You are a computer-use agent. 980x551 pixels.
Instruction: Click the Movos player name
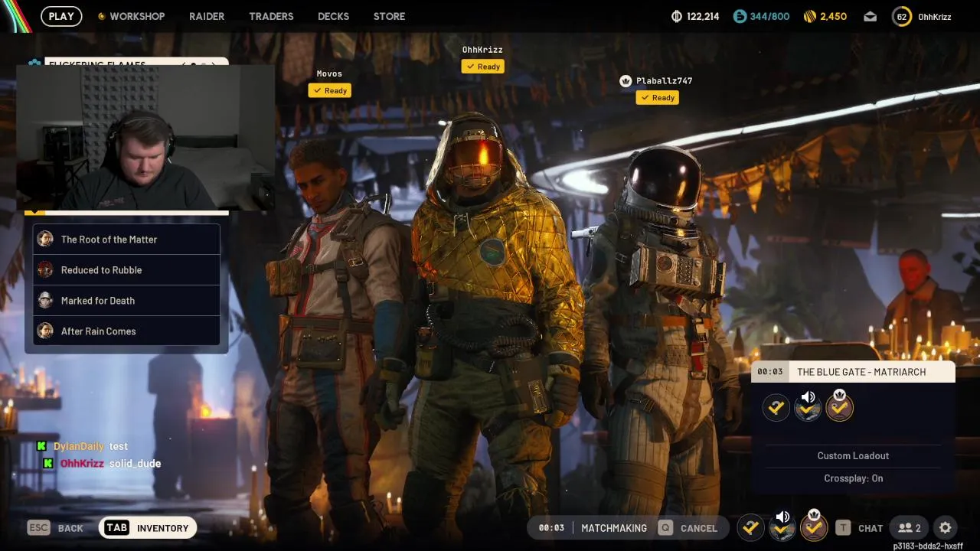[x=329, y=73]
